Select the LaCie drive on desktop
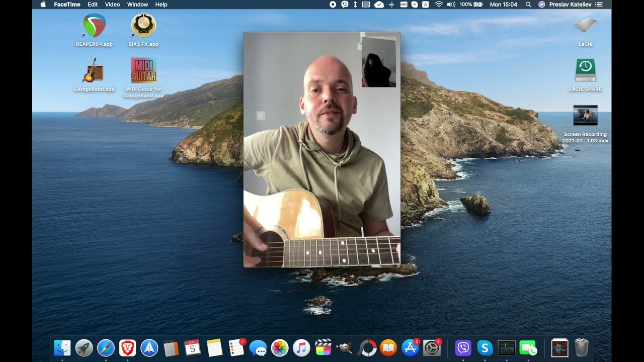This screenshot has width=644, height=362. coord(585,25)
